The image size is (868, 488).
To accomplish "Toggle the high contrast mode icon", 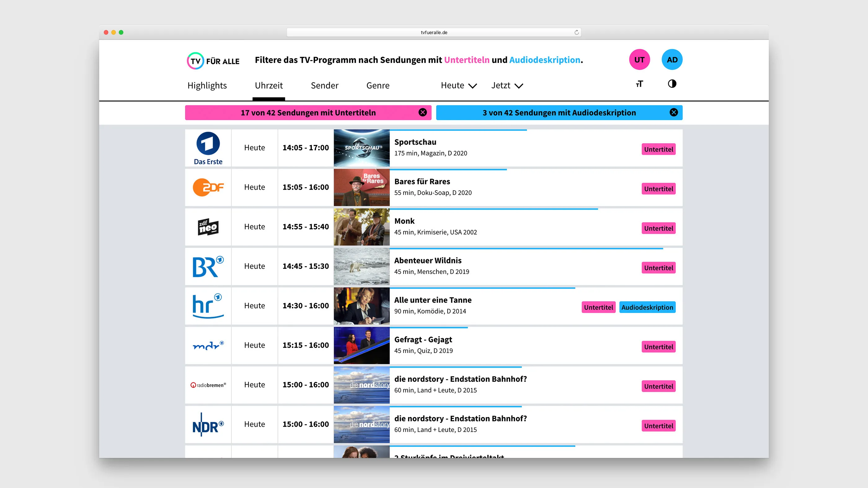I will [672, 84].
